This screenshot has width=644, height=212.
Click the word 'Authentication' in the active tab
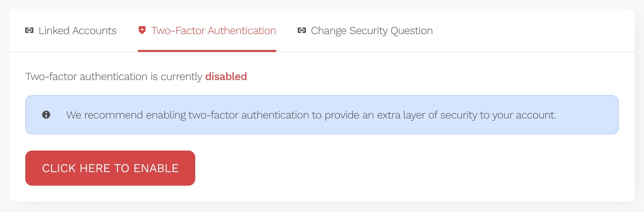point(242,31)
